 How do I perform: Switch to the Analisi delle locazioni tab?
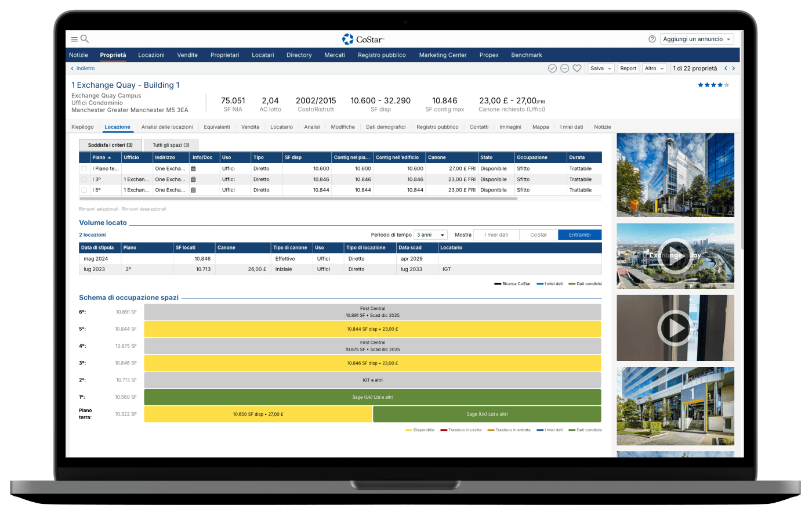167,127
